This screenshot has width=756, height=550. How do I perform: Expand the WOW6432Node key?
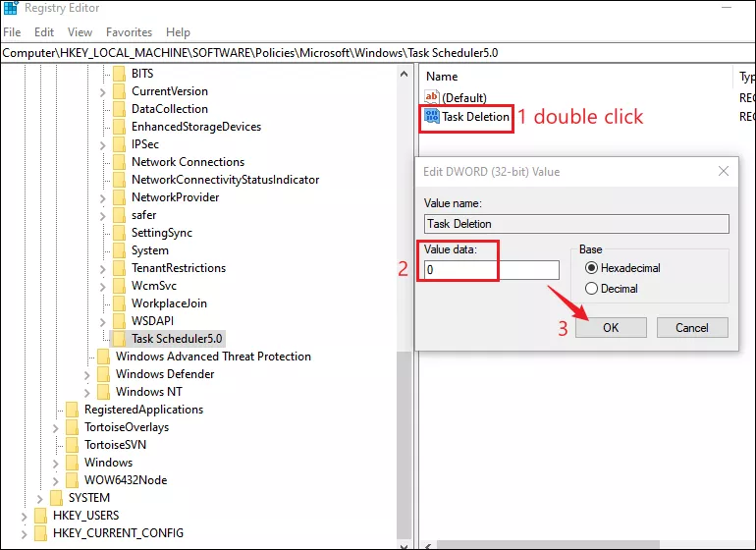[x=55, y=480]
